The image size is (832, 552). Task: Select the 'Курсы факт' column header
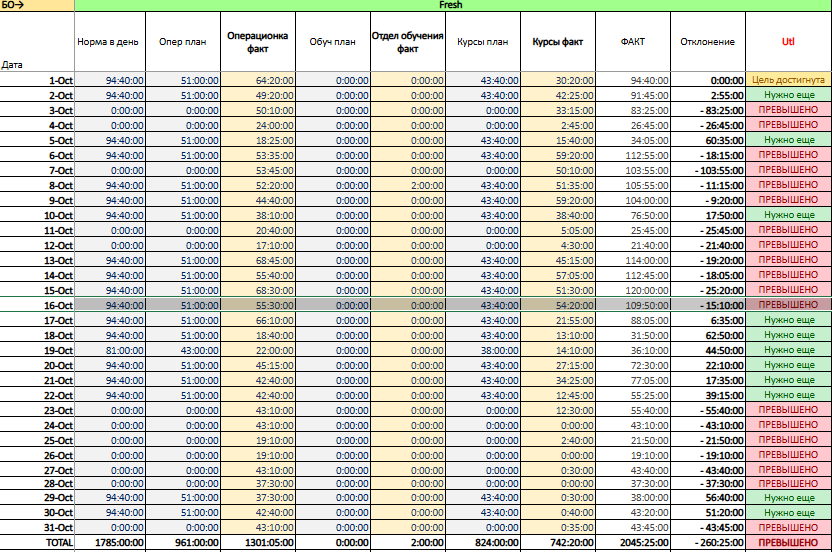pyautogui.click(x=558, y=41)
